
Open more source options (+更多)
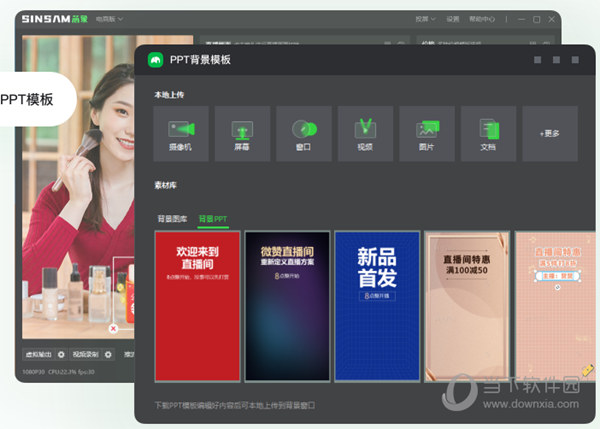click(x=550, y=134)
